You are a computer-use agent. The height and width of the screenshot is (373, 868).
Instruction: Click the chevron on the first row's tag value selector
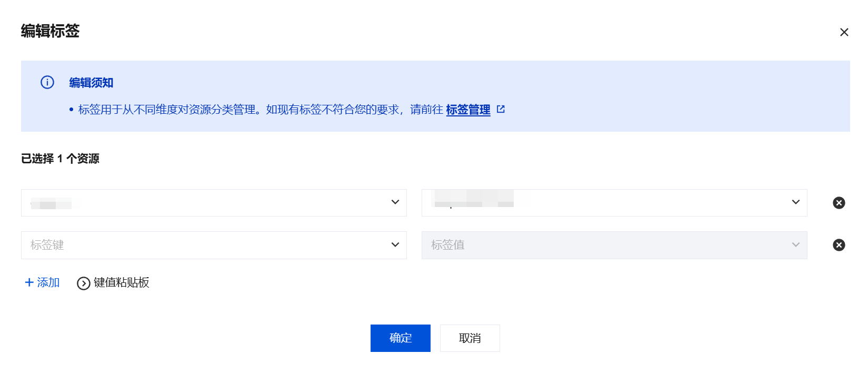pyautogui.click(x=795, y=202)
